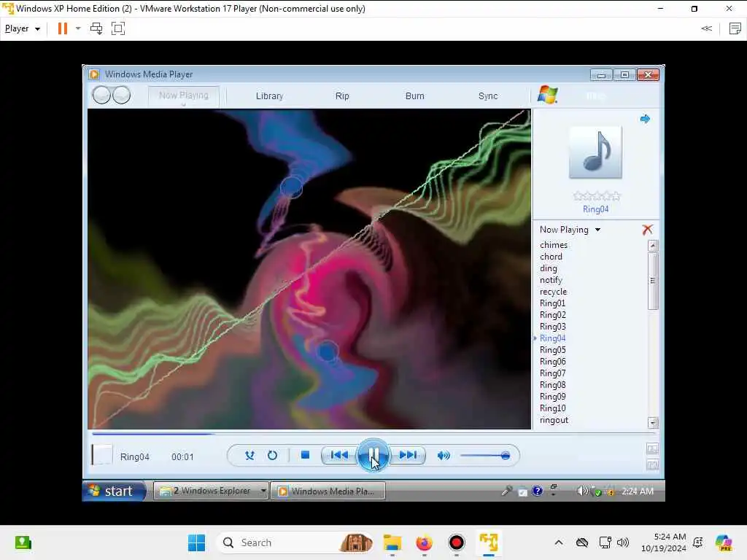The width and height of the screenshot is (747, 560).
Task: Click the Windows logo online stores icon
Action: (x=547, y=95)
